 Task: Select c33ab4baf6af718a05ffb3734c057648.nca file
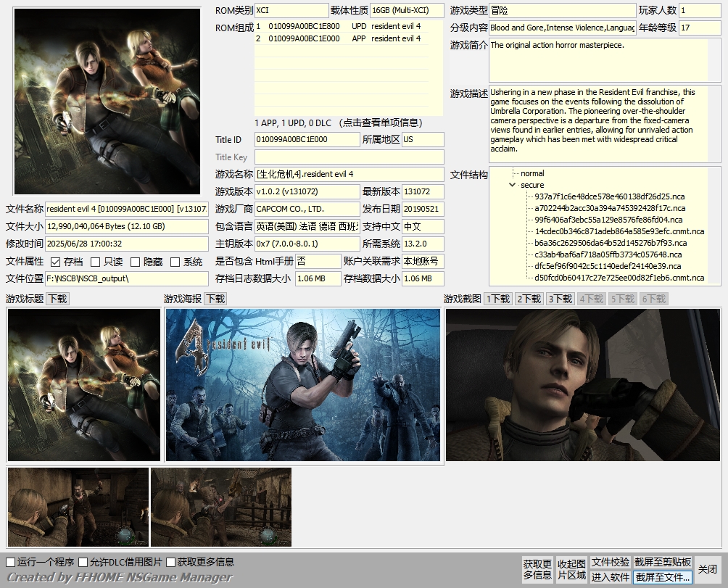click(608, 254)
